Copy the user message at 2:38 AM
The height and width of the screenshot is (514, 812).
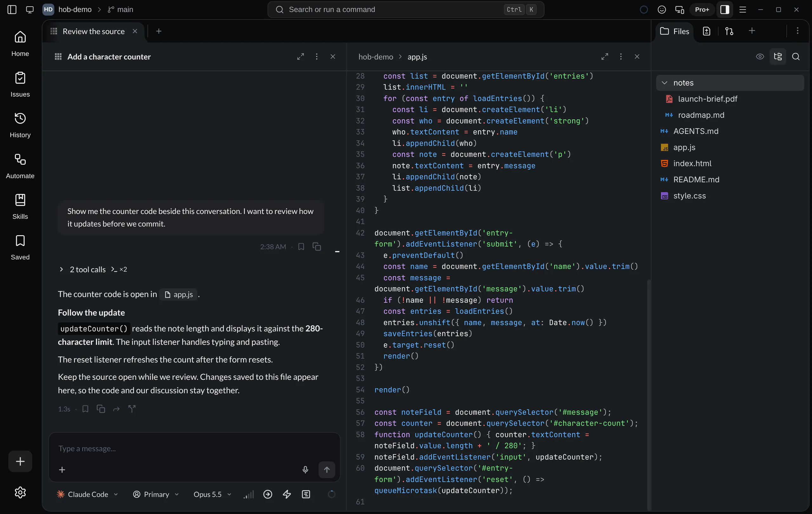click(317, 246)
